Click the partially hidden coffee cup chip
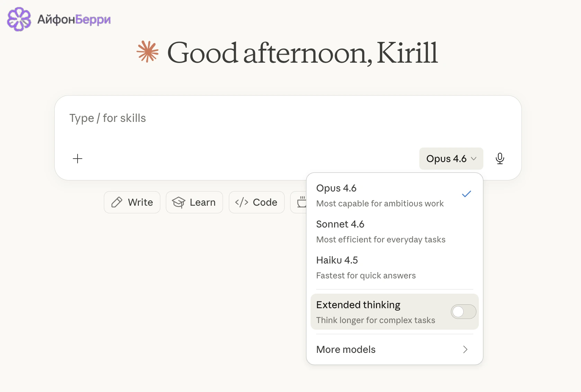The image size is (581, 392). tap(298, 202)
